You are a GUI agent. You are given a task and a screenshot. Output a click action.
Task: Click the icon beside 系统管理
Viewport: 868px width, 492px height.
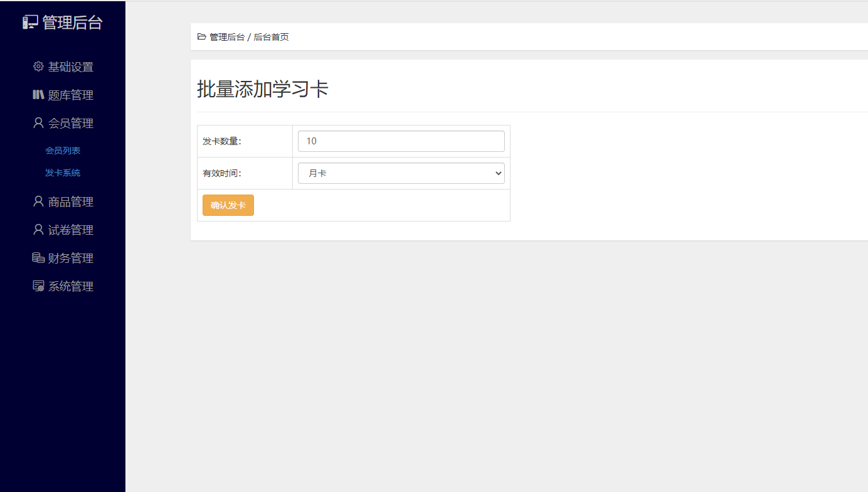coord(38,286)
